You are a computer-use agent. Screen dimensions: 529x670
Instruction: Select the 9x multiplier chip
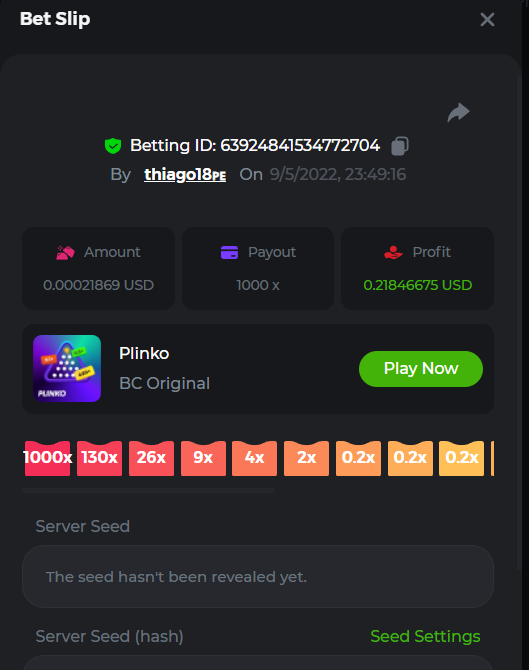point(203,458)
